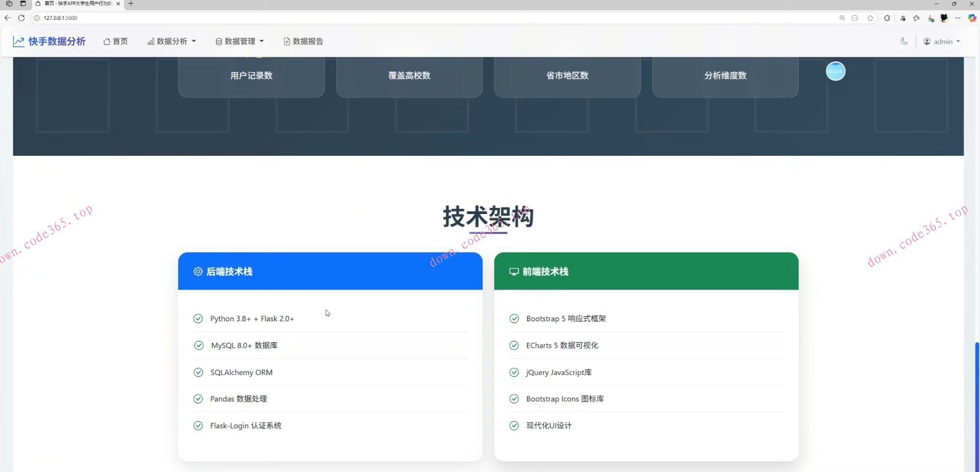Image resolution: width=980 pixels, height=472 pixels.
Task: Click the database icon beside 数据管理
Action: tap(218, 41)
